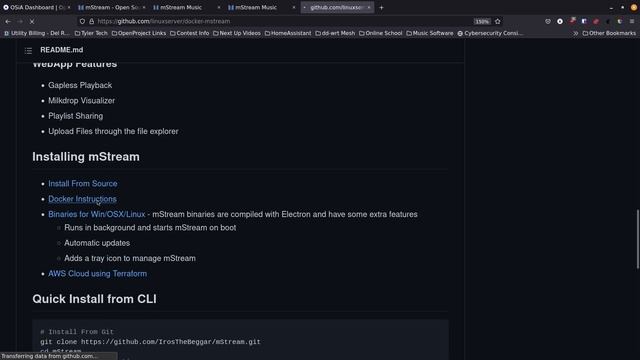
Task: Open the Firefox hamburger application menu
Action: point(631,21)
